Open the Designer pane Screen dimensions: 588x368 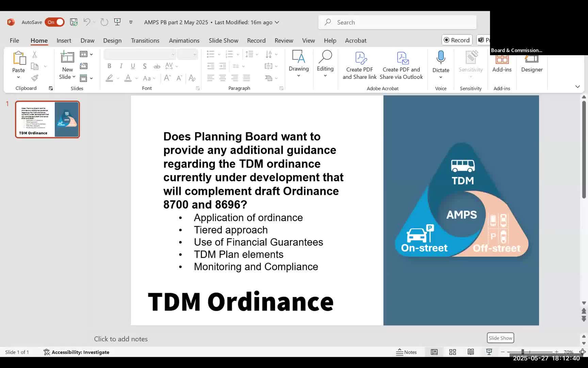pos(532,63)
